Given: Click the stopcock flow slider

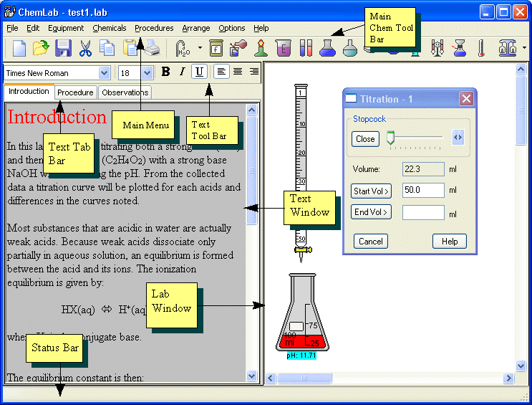Looking at the screenshot, I should pos(415,138).
